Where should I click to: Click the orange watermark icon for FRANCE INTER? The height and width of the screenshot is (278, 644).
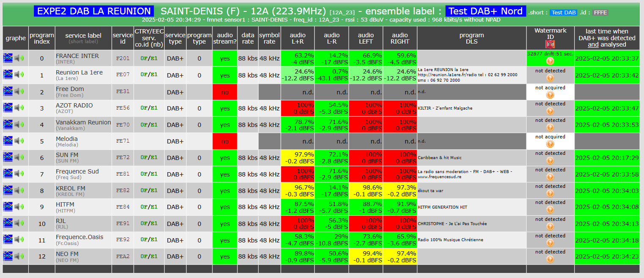550,61
